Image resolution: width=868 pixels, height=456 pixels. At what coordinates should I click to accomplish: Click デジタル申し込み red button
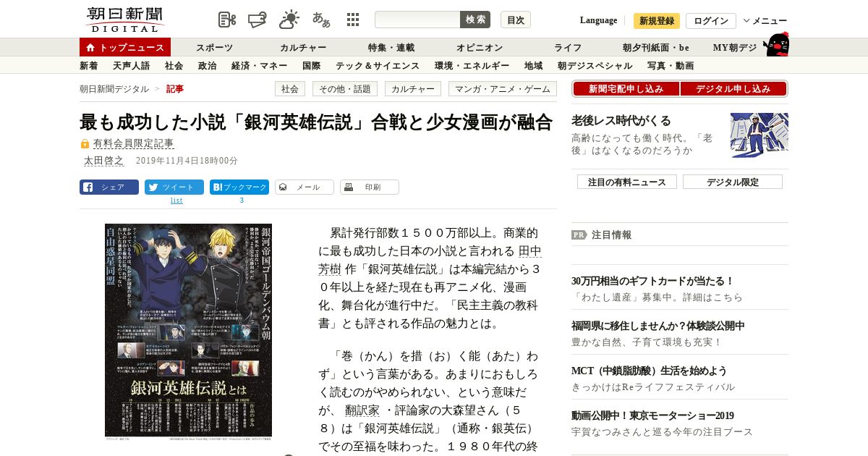733,89
